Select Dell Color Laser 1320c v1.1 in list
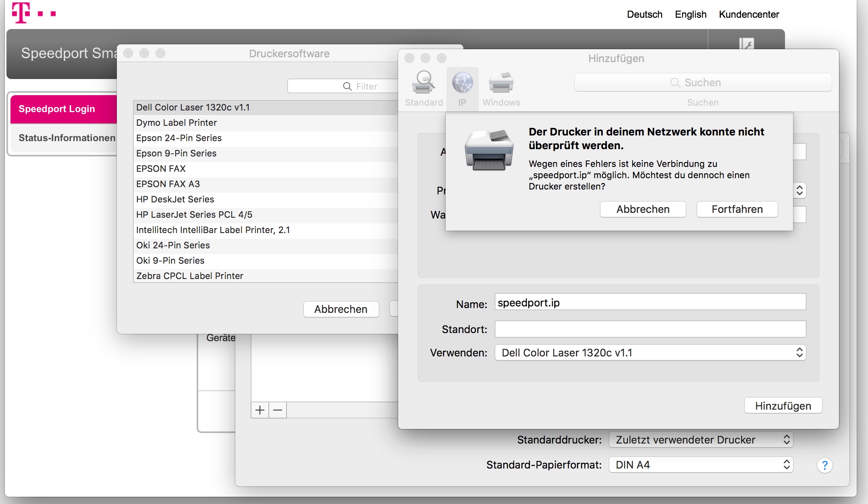 266,108
